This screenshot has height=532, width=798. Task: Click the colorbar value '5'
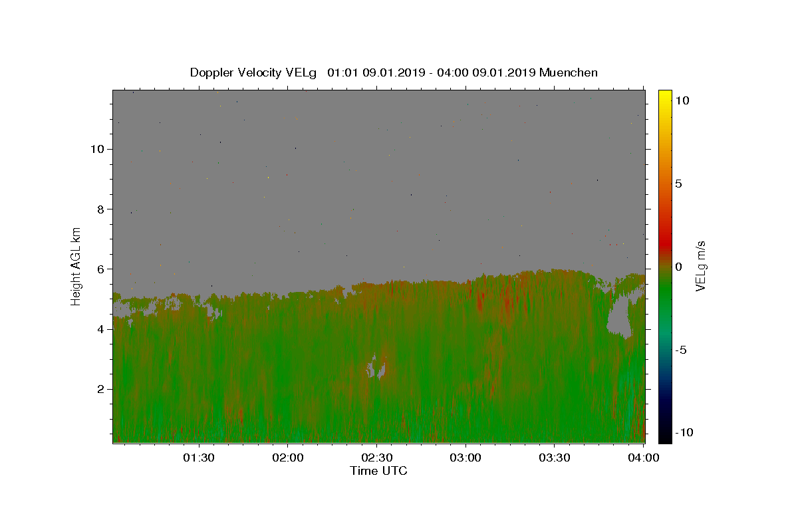tap(678, 184)
